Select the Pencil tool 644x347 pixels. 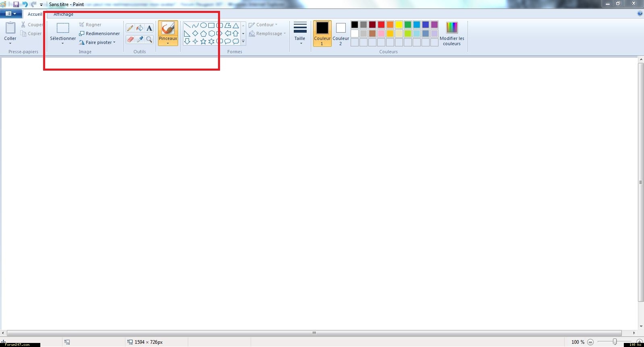click(130, 28)
